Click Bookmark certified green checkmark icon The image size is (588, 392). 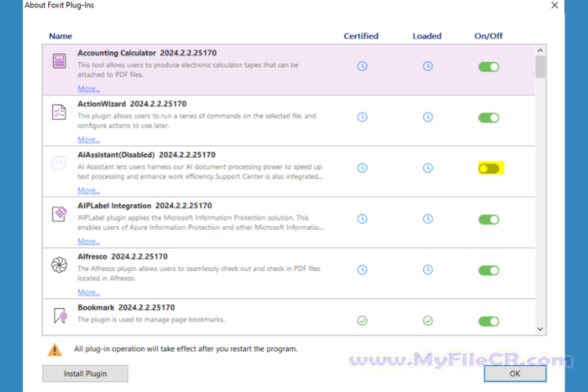[363, 321]
